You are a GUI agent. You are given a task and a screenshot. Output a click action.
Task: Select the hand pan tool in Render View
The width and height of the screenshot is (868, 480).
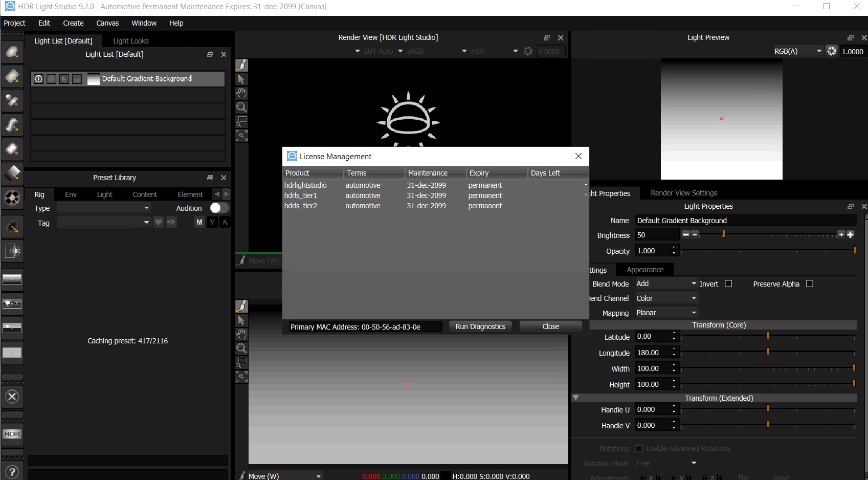tap(241, 93)
